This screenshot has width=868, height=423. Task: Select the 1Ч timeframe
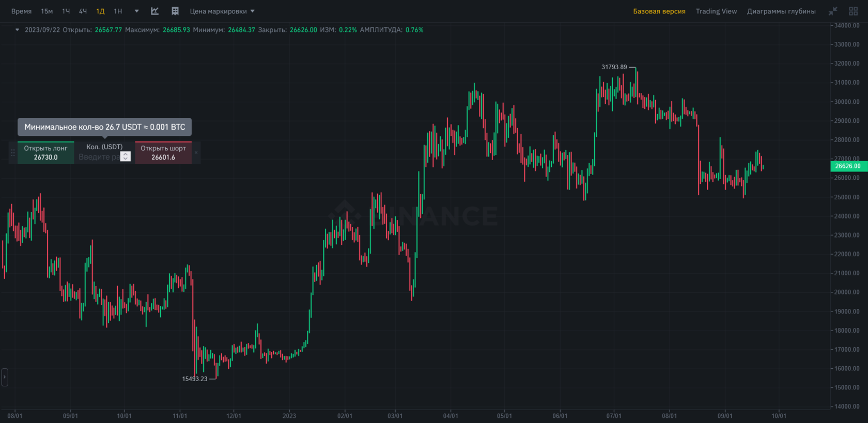tap(66, 11)
